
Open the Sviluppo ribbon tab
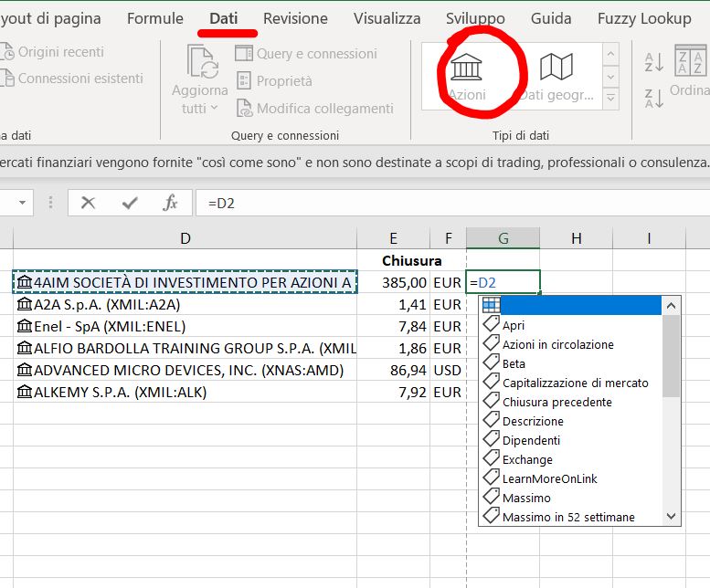click(x=475, y=18)
